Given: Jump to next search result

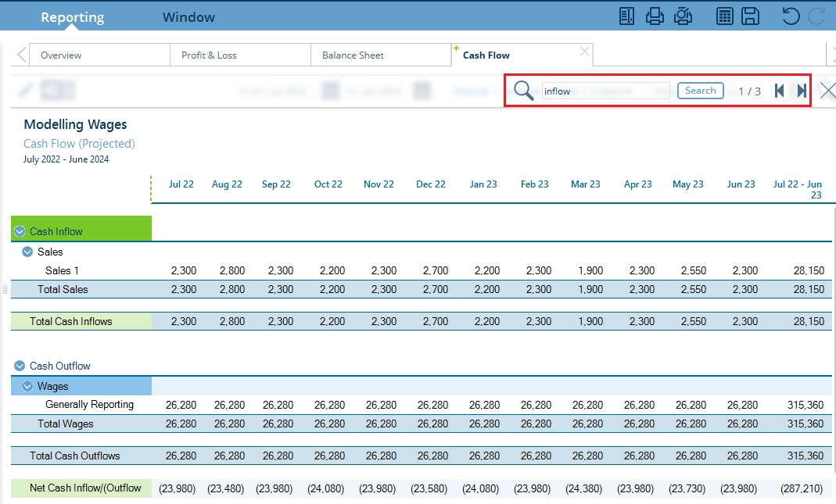Looking at the screenshot, I should tap(802, 91).
